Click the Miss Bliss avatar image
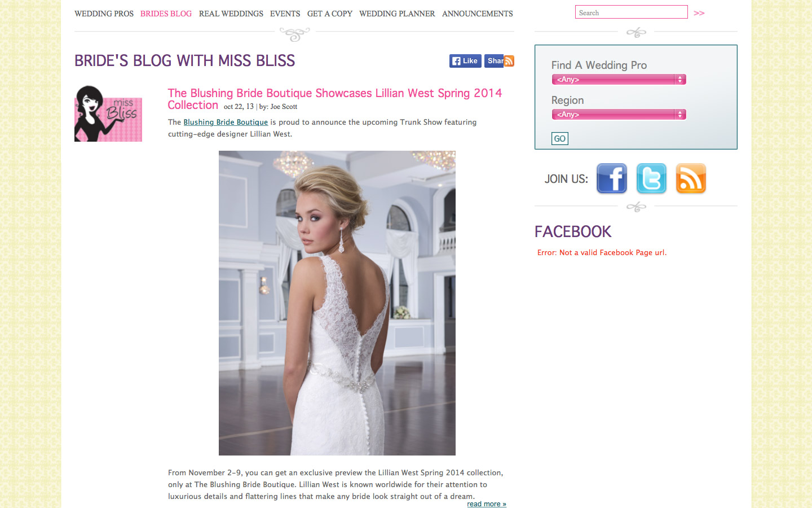 click(x=108, y=113)
